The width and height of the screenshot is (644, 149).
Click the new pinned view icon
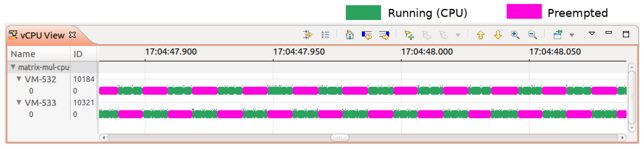(x=557, y=35)
